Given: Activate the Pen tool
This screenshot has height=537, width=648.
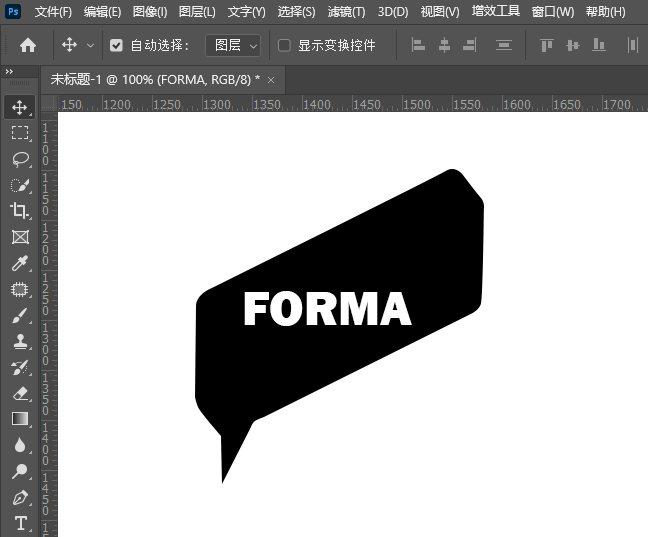Looking at the screenshot, I should [x=20, y=497].
